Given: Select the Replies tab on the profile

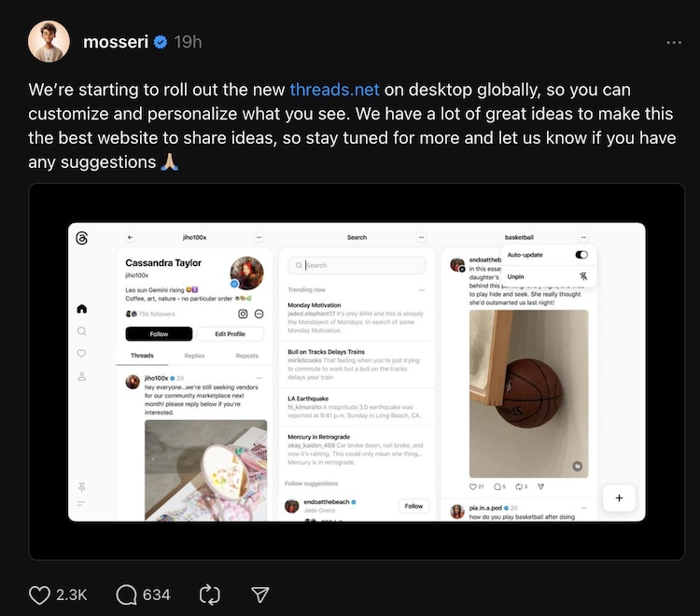Looking at the screenshot, I should tap(194, 356).
